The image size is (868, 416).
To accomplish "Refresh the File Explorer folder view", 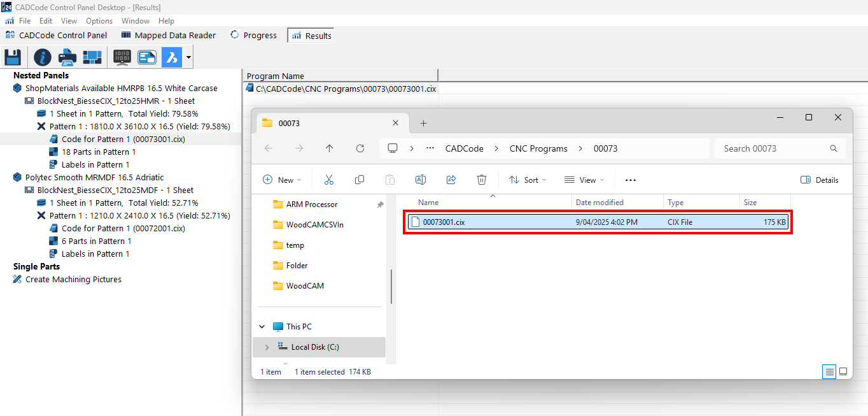I will [x=360, y=148].
